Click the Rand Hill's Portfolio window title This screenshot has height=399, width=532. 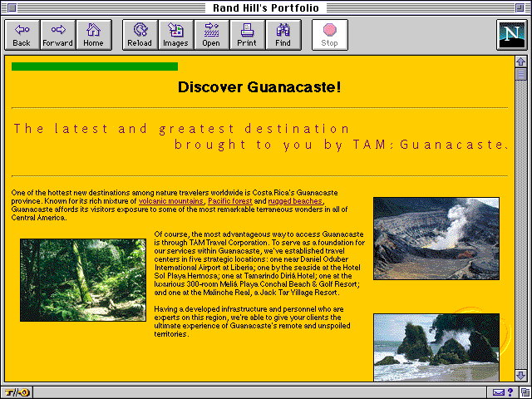click(x=266, y=7)
